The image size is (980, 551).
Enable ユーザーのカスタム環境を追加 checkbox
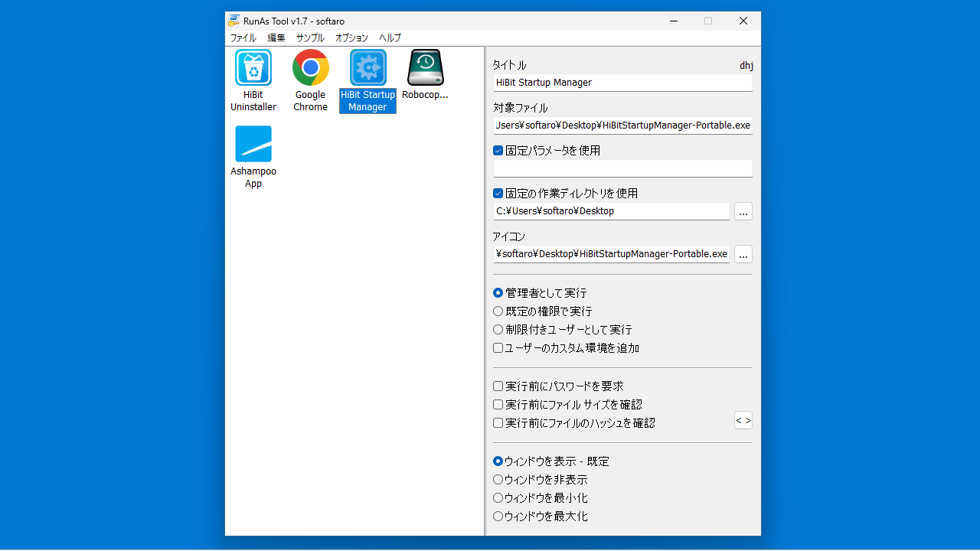coord(498,348)
